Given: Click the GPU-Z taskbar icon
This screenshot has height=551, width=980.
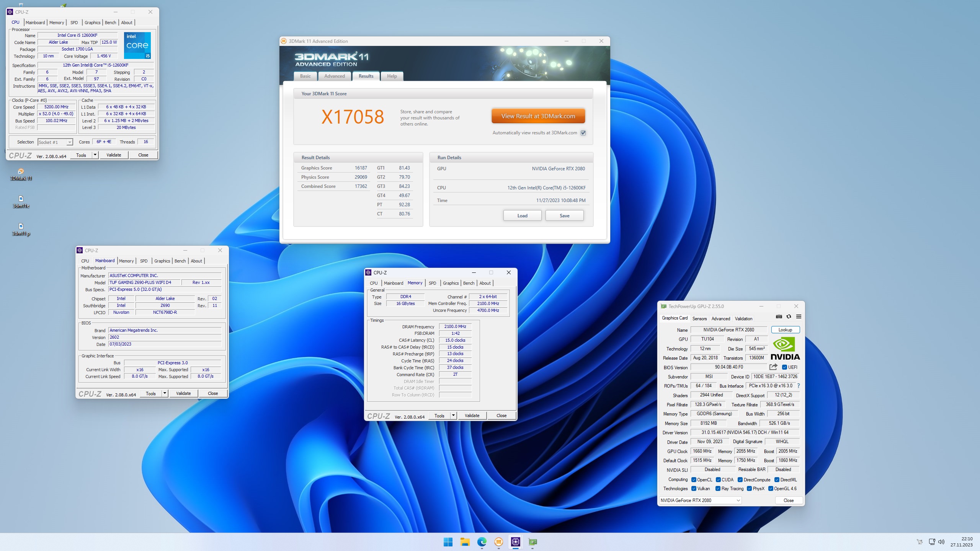Looking at the screenshot, I should (x=532, y=542).
